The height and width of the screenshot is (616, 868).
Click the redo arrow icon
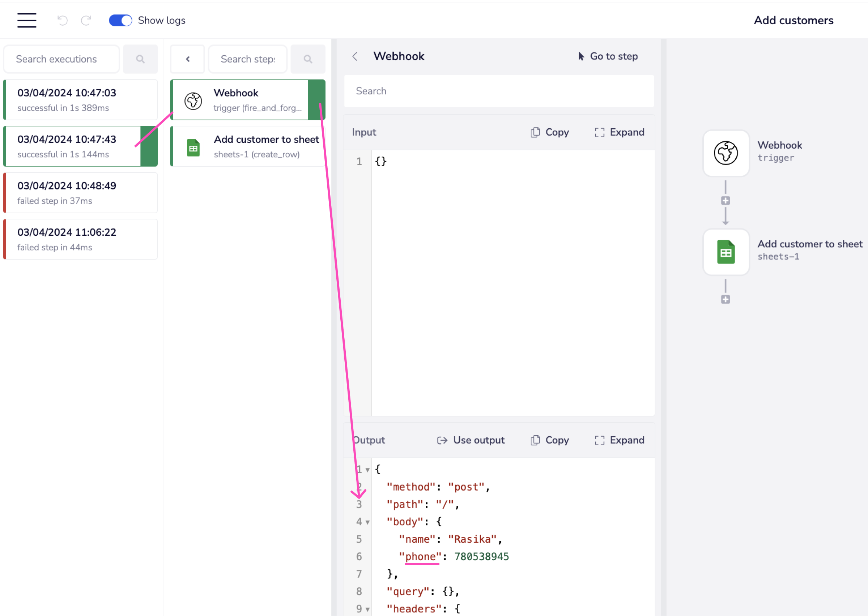point(86,20)
